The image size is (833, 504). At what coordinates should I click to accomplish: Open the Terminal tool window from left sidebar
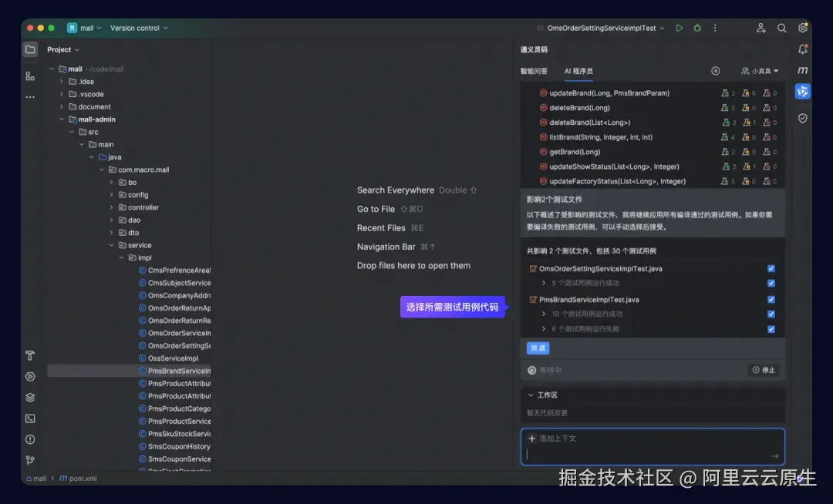tap(29, 418)
